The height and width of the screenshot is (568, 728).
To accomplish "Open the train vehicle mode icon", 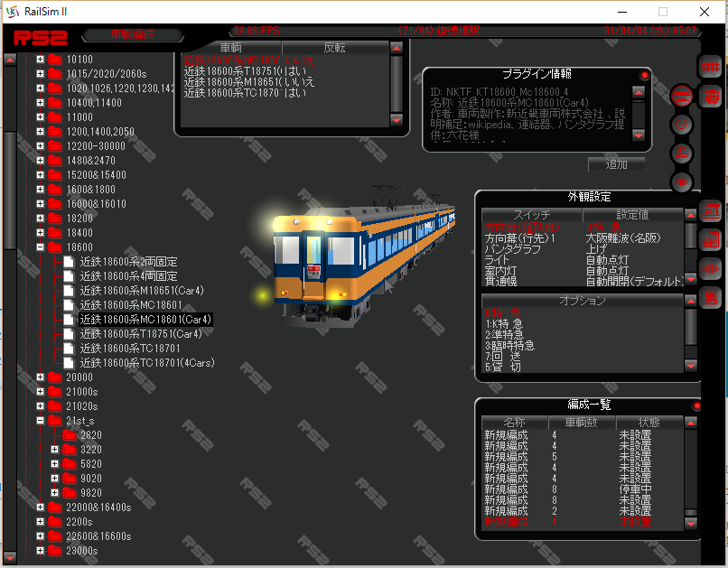I will pos(710,97).
